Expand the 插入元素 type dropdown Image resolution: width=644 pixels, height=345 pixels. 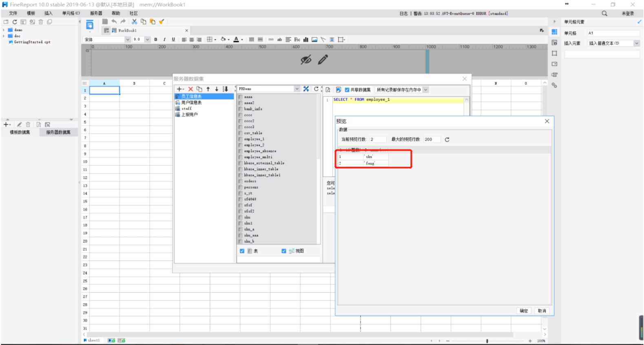pos(636,43)
